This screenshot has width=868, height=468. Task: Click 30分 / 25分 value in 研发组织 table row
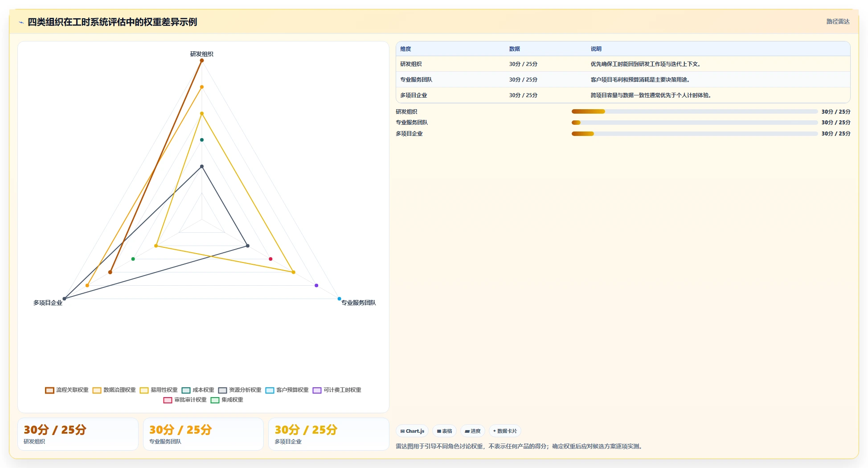tap(523, 64)
